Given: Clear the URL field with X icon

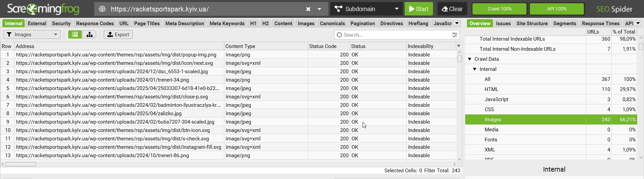Looking at the screenshot, I should [308, 9].
